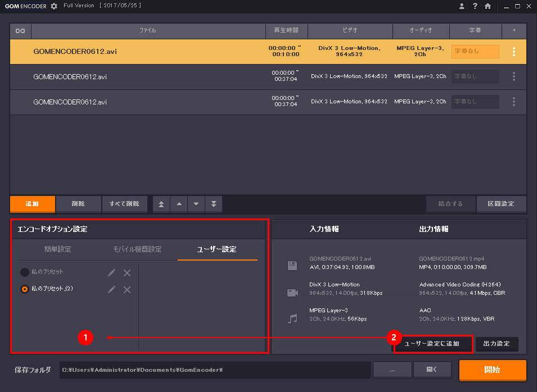The height and width of the screenshot is (392, 537).
Task: Click the input file floppy disk icon
Action: [x=292, y=266]
